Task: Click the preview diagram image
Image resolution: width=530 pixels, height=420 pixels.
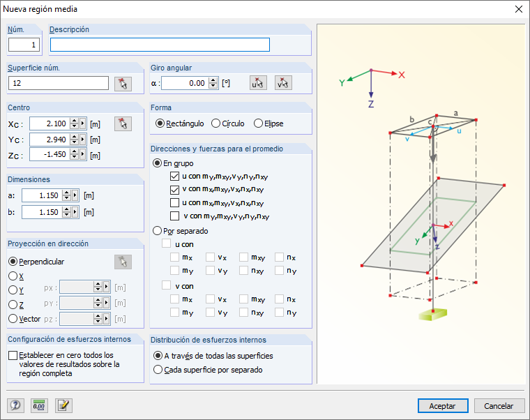Action: 421,204
